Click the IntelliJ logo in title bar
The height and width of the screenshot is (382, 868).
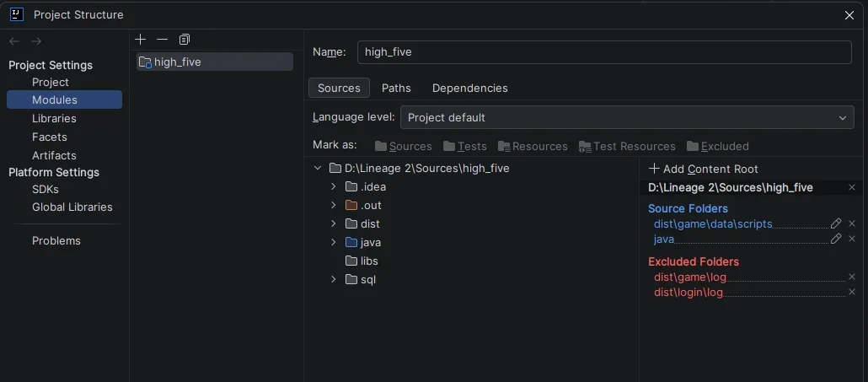(x=17, y=15)
